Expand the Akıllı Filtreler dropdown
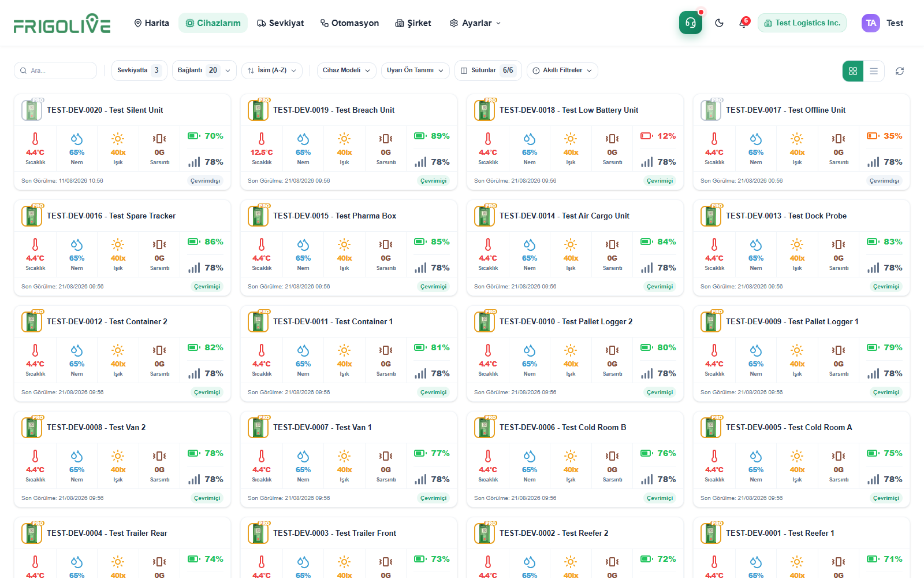This screenshot has width=924, height=578. [562, 71]
